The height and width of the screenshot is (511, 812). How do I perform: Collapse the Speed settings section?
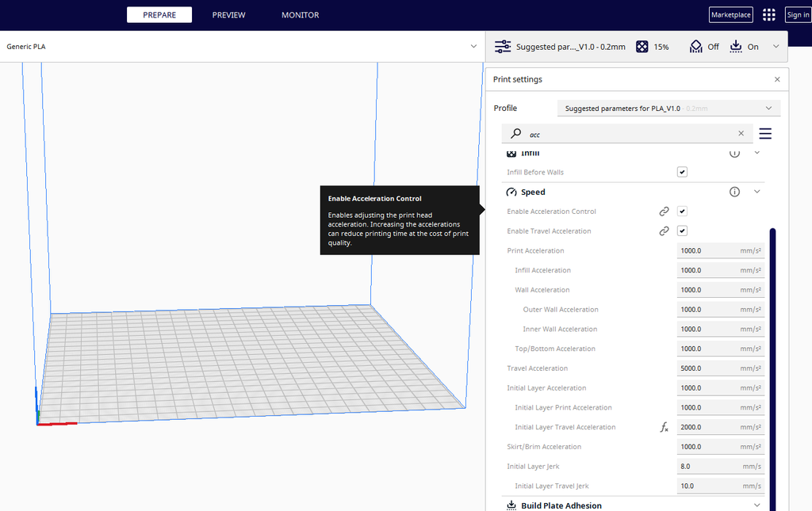756,191
